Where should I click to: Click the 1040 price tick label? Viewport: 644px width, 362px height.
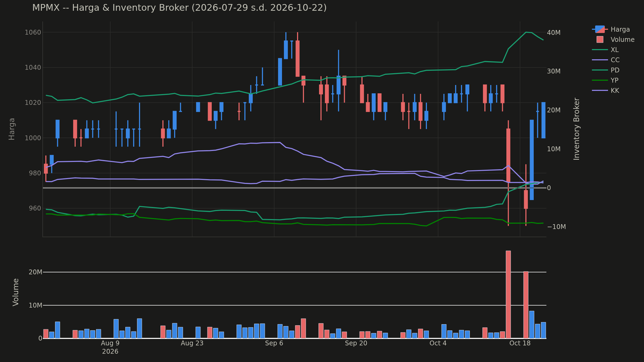[x=33, y=68]
